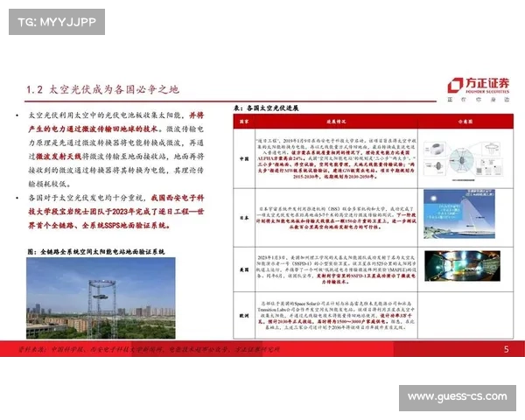Click the table caption 各国太空光伏进展
The image size is (525, 420).
click(266, 108)
